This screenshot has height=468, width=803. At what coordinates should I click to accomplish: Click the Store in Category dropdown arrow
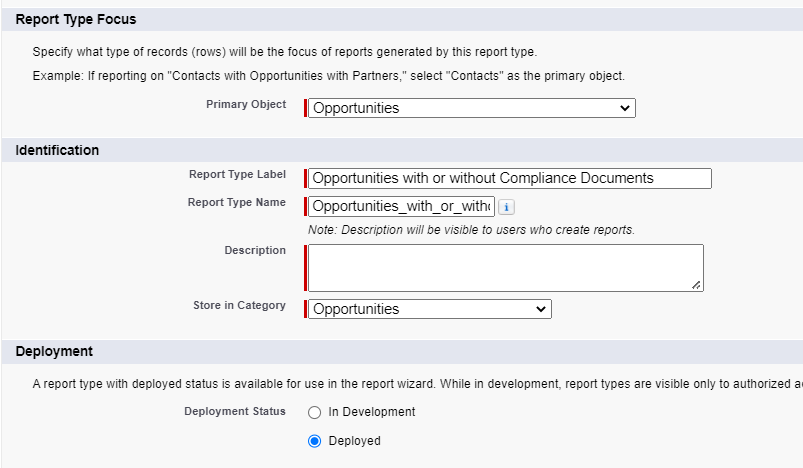click(x=541, y=309)
